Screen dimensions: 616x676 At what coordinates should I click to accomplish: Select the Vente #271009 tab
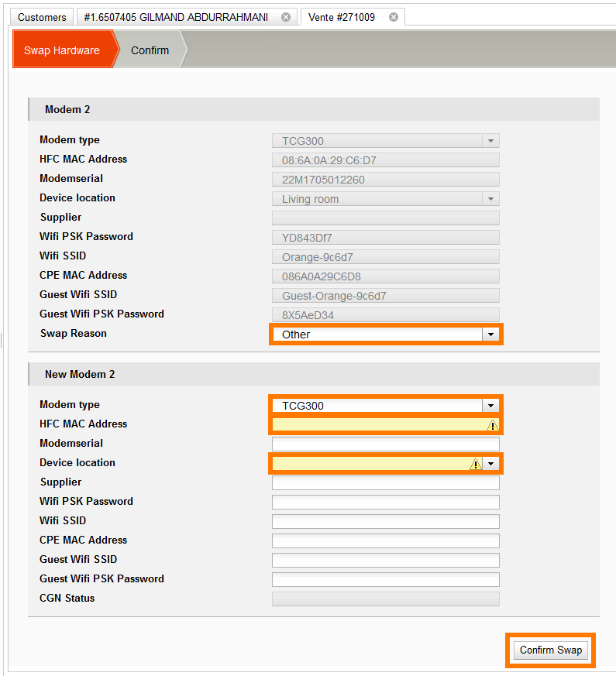342,17
